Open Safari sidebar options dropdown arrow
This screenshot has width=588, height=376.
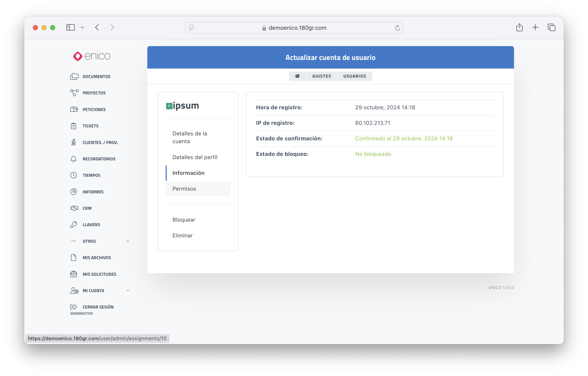click(82, 28)
